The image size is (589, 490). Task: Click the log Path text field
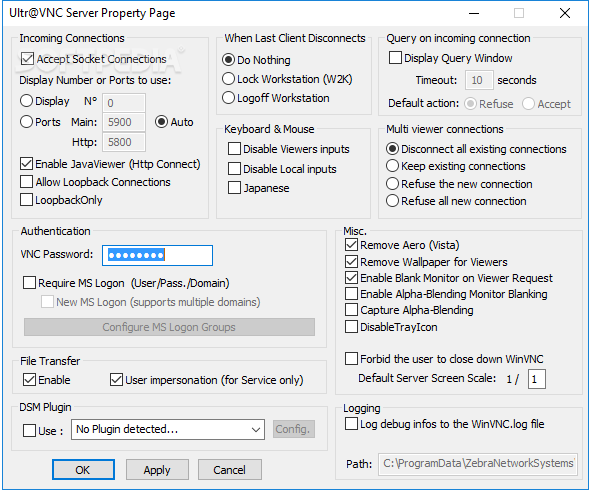pyautogui.click(x=478, y=464)
